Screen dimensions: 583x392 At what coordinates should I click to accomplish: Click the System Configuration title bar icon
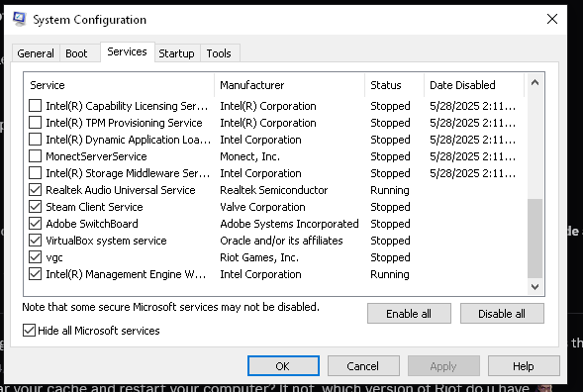20,19
